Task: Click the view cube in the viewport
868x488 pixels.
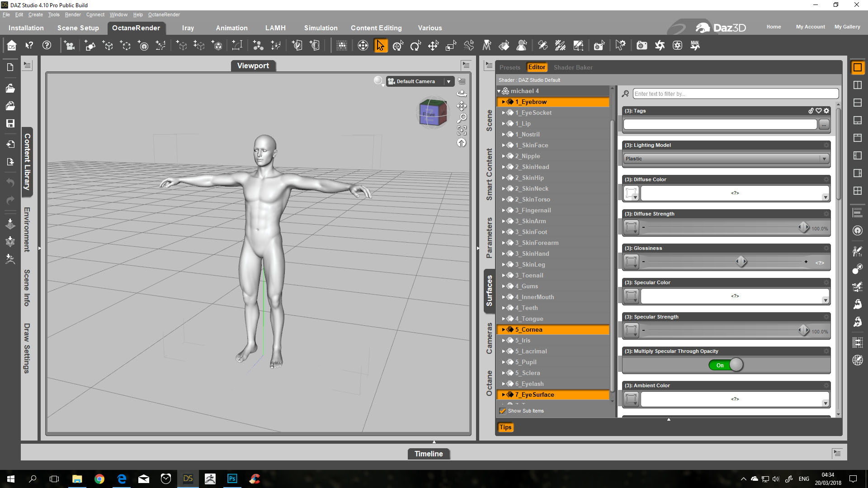Action: point(433,113)
